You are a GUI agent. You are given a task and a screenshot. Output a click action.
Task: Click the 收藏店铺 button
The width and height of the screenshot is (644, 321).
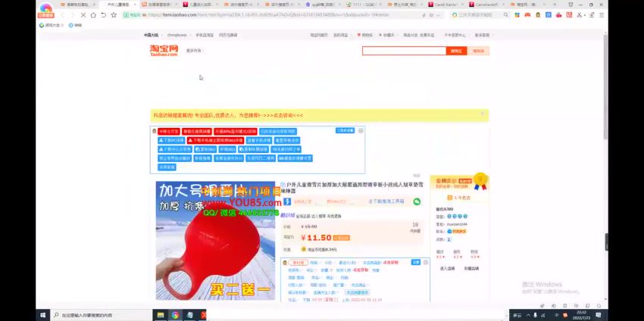pos(471,269)
